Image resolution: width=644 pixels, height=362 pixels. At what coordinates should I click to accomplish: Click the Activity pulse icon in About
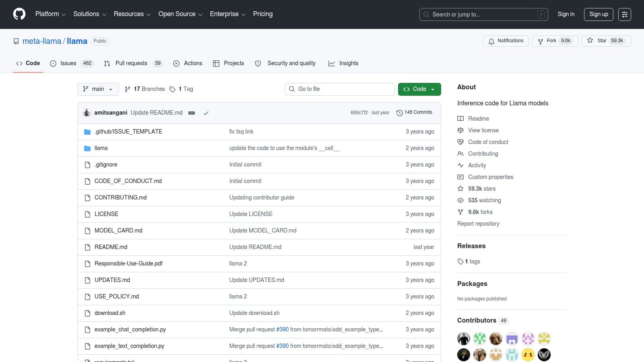pos(460,165)
